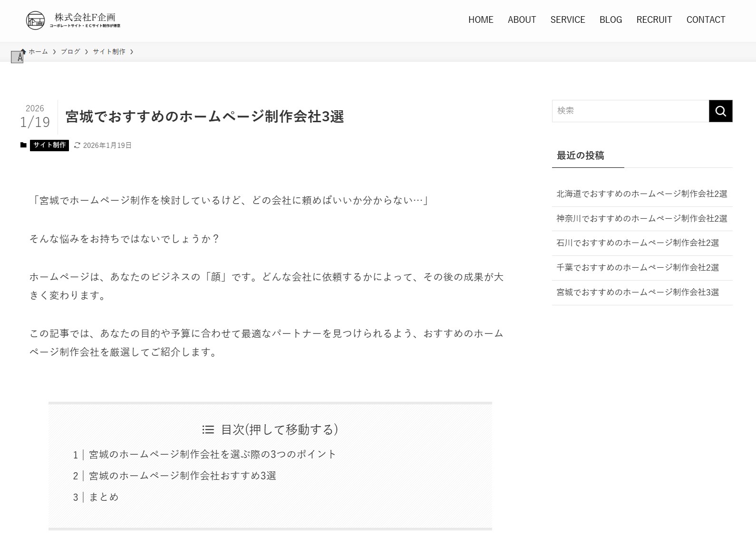Jump to まとめ section in contents
The width and height of the screenshot is (756, 545).
pos(104,497)
